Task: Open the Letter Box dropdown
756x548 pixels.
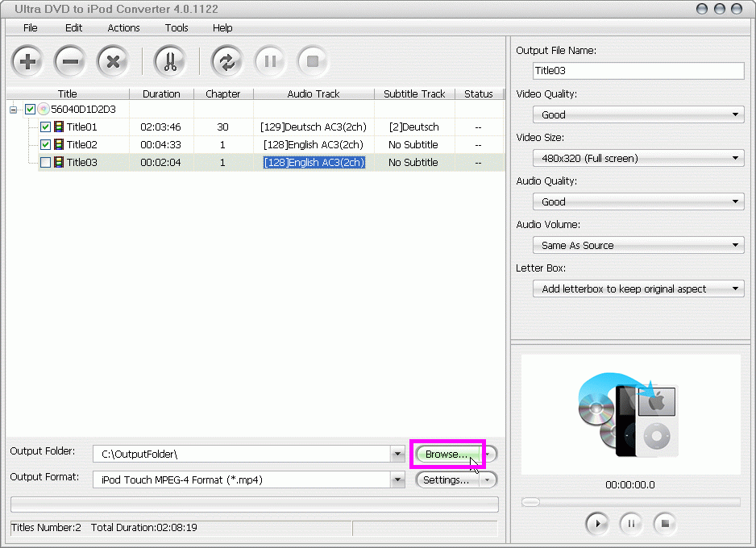Action: [638, 289]
